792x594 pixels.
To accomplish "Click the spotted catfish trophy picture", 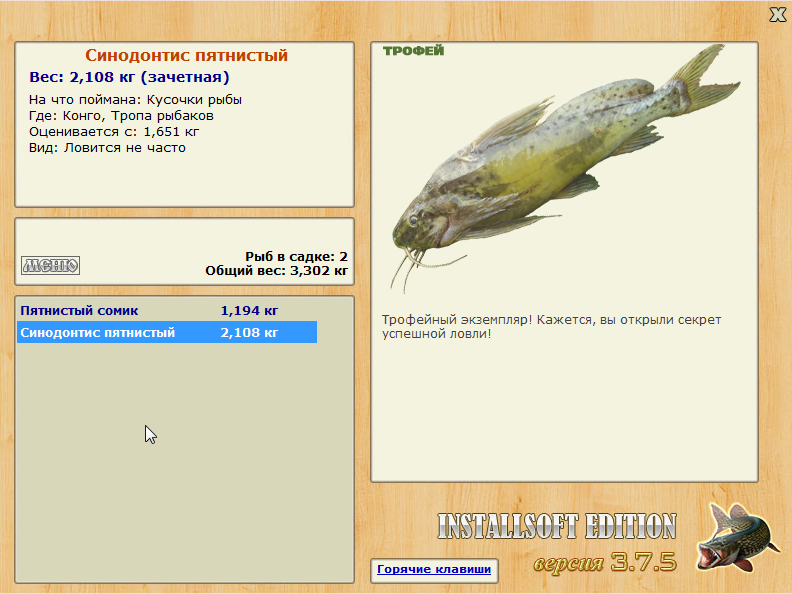I will point(565,167).
